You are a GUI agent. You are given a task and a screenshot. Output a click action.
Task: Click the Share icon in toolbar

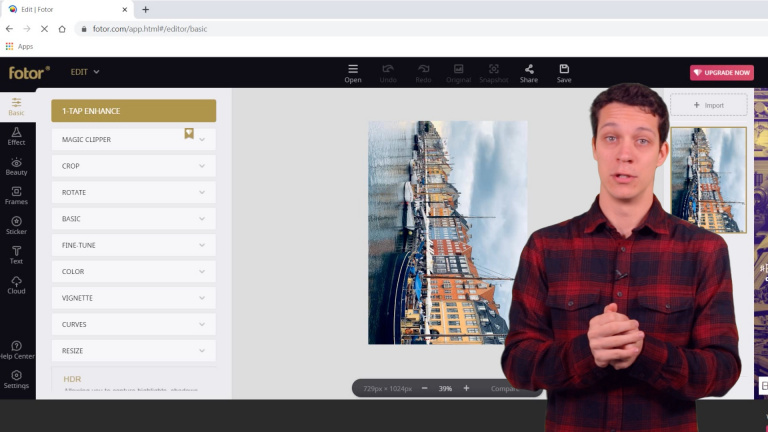[x=528, y=73]
